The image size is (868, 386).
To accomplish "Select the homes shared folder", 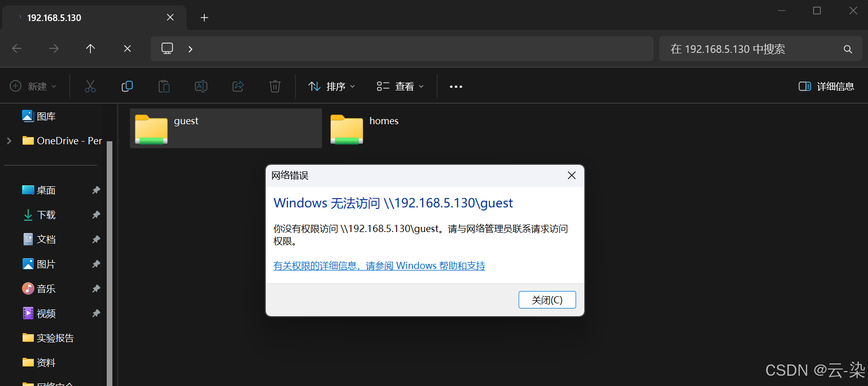I will (x=365, y=128).
